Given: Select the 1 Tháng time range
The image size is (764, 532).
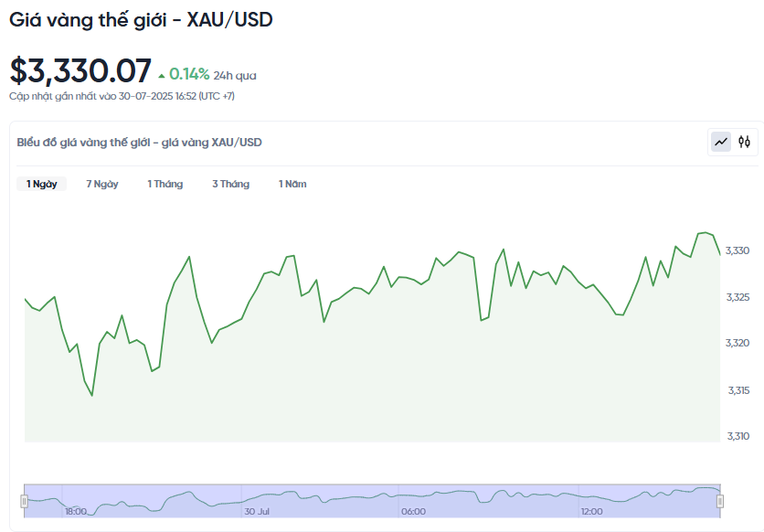Looking at the screenshot, I should coord(165,184).
